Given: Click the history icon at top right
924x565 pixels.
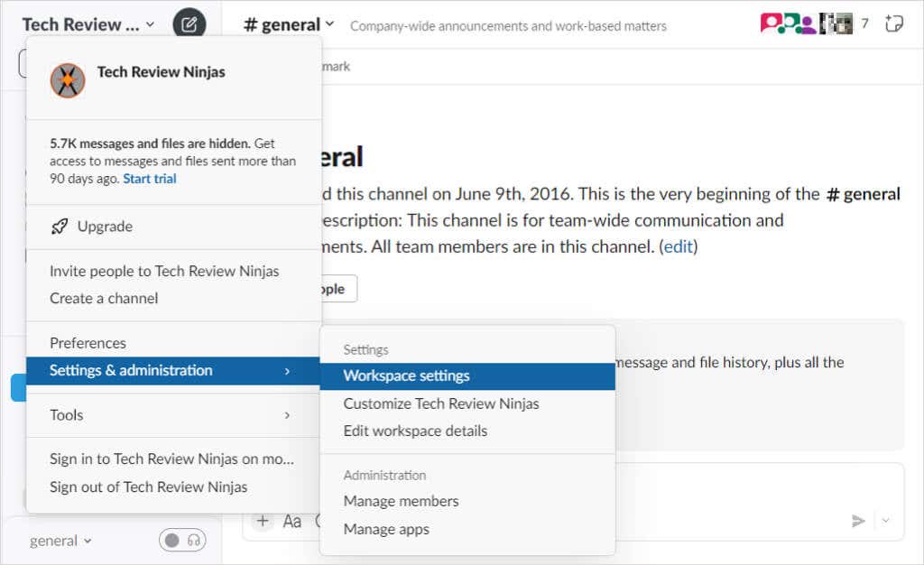Looking at the screenshot, I should (x=892, y=23).
